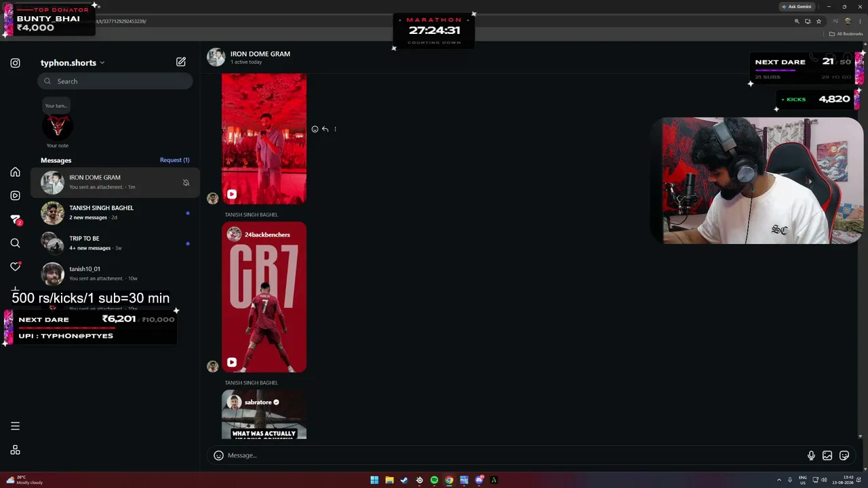
Task: Open the red room reel thumbnail
Action: point(264,139)
